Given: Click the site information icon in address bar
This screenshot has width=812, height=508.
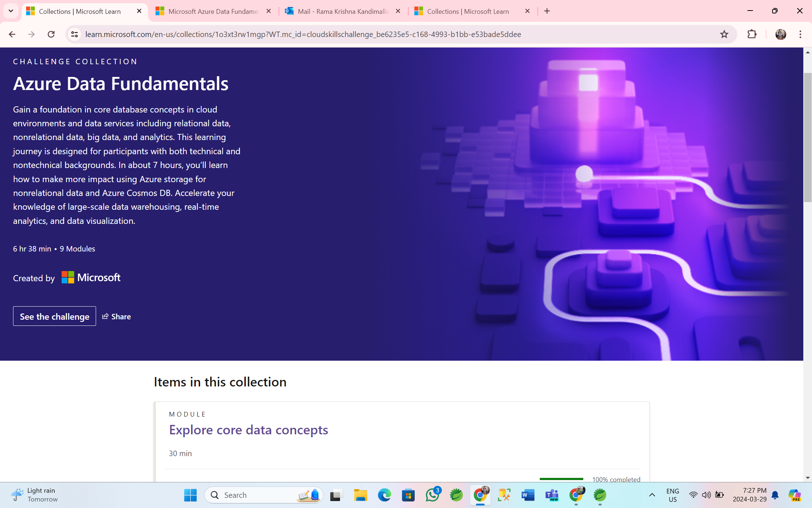Looking at the screenshot, I should pos(74,34).
